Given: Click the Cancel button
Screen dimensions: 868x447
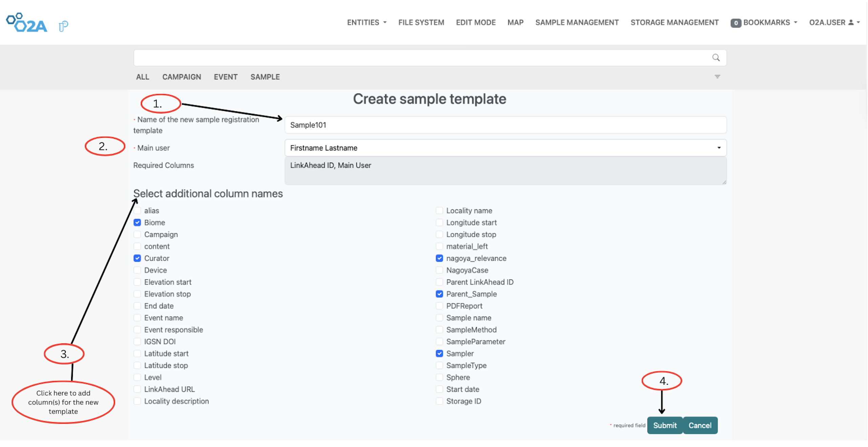Looking at the screenshot, I should [x=700, y=425].
